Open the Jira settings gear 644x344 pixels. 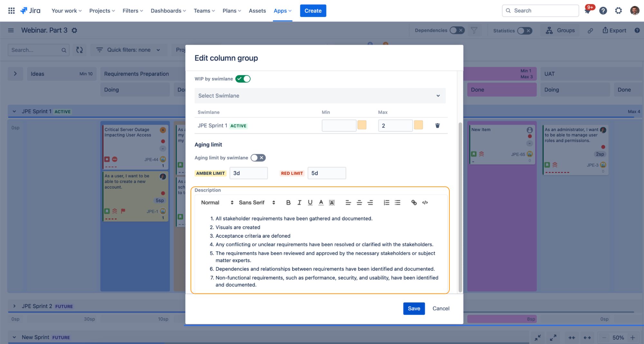point(618,11)
